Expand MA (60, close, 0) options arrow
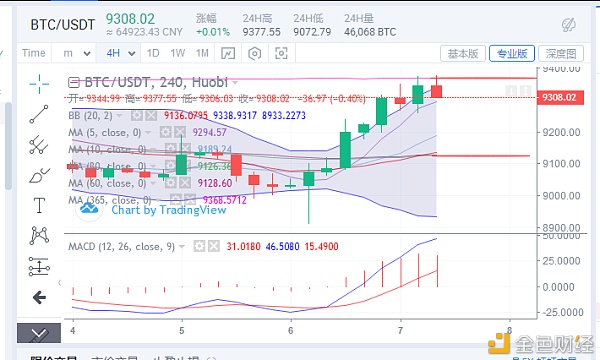The width and height of the screenshot is (600, 360). tap(153, 183)
